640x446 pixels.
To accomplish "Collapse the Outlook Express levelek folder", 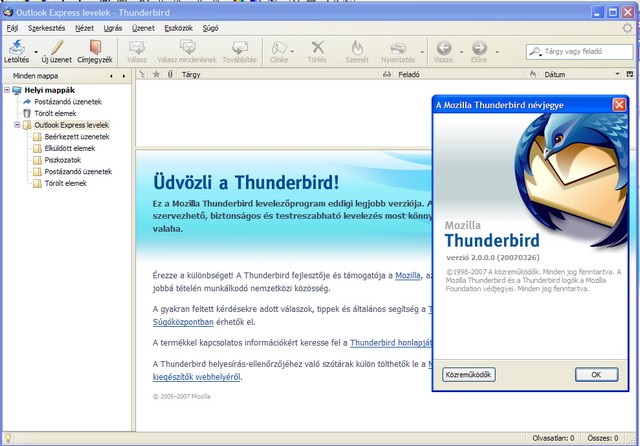I will point(17,124).
